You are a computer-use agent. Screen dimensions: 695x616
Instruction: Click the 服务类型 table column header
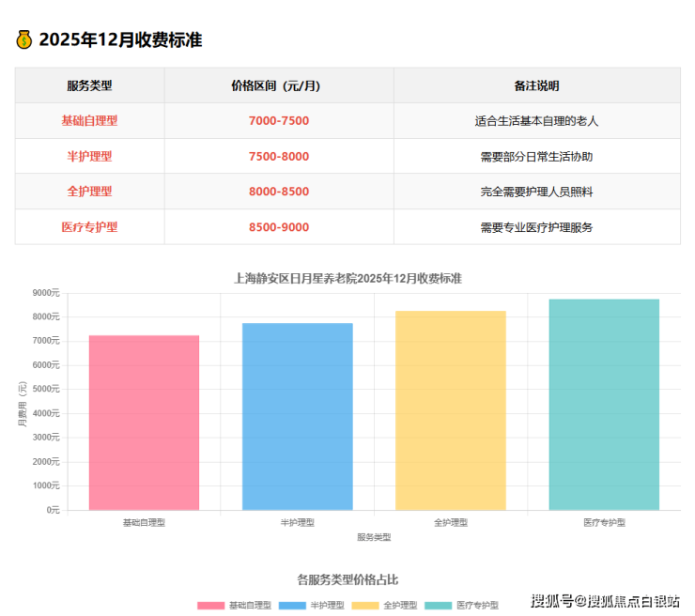pos(89,85)
